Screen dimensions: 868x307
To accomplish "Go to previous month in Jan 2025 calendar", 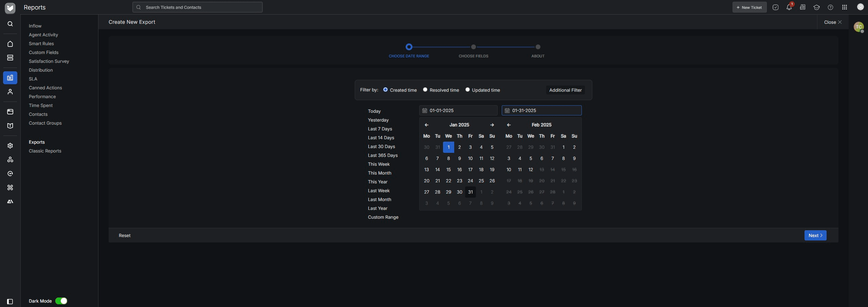I will 426,125.
